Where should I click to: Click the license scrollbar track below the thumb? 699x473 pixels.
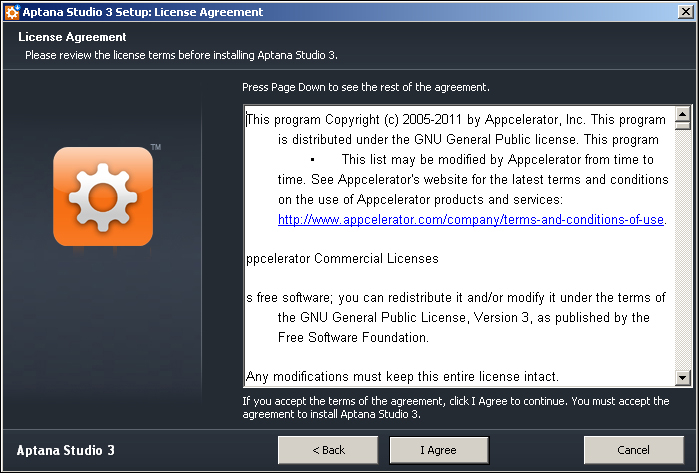pos(683,250)
